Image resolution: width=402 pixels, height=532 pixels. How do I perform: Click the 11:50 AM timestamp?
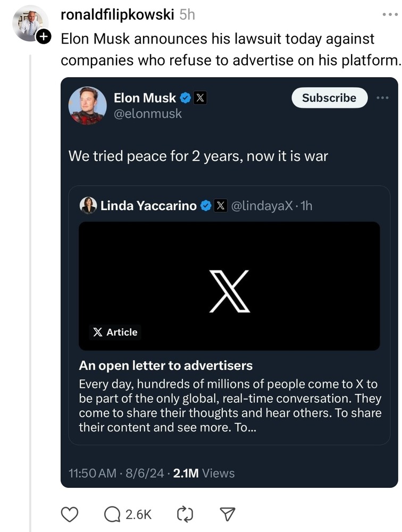(93, 473)
